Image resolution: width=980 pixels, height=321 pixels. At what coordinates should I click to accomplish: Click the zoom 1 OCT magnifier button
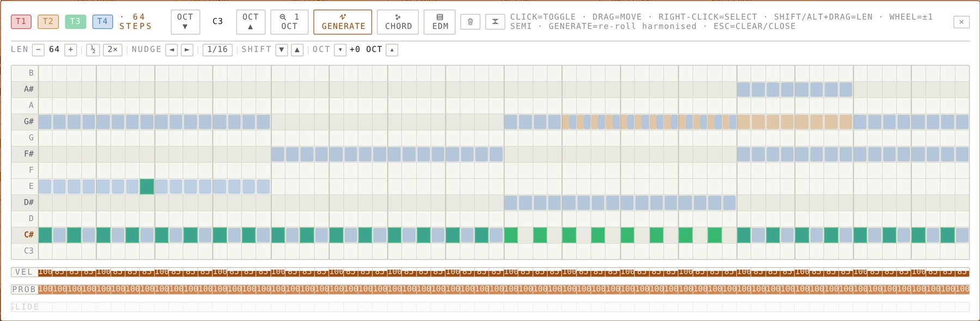pyautogui.click(x=289, y=22)
